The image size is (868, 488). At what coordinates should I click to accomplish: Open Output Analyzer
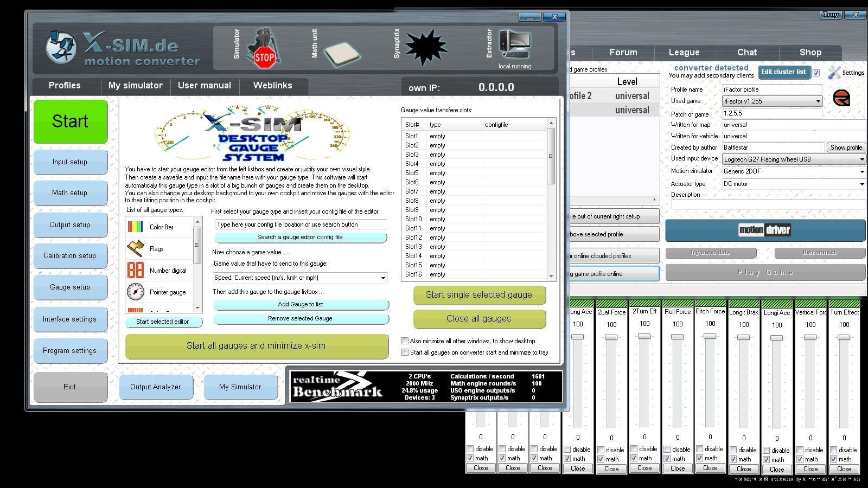[156, 387]
